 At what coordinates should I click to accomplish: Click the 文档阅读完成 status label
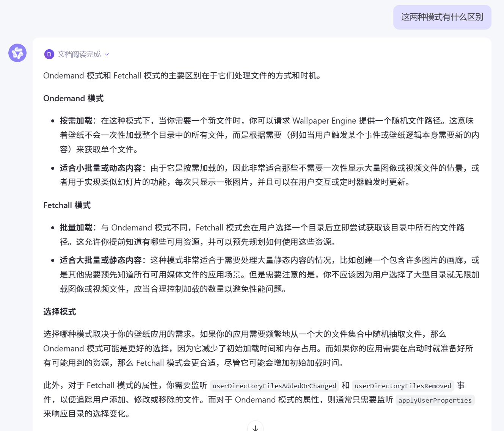[79, 54]
